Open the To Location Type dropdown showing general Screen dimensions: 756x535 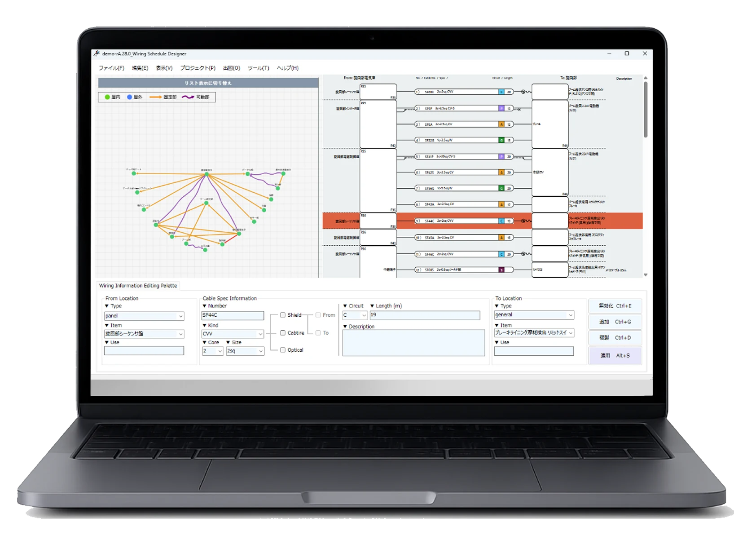(534, 315)
